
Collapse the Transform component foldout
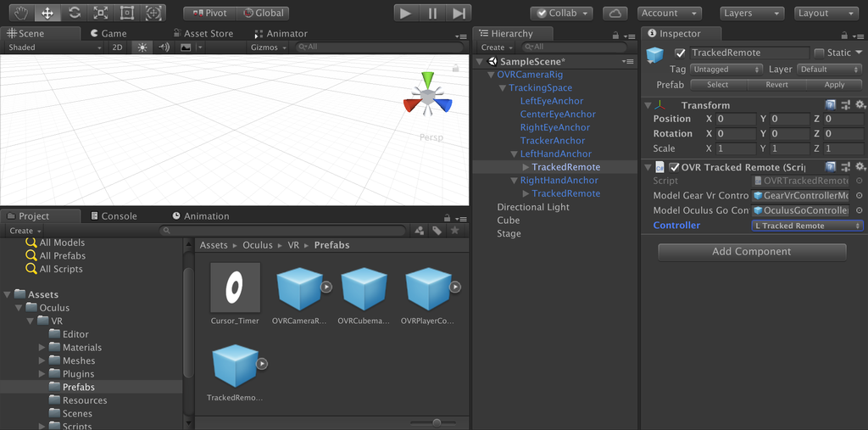click(647, 105)
